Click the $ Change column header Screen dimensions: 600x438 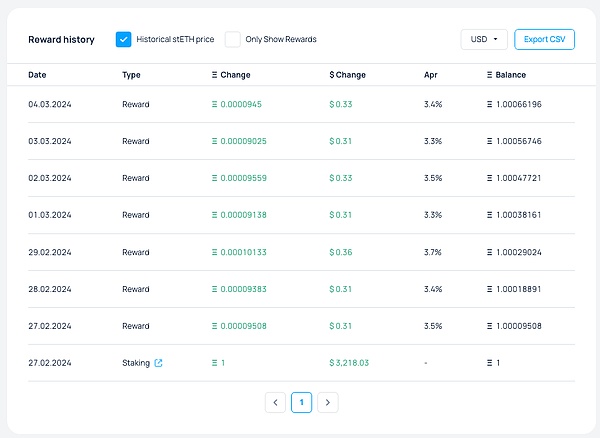point(347,75)
